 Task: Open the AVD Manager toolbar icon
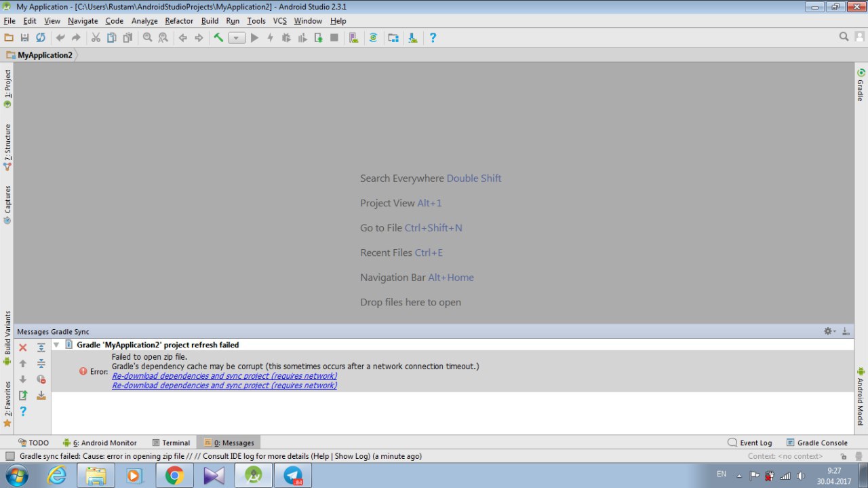353,38
